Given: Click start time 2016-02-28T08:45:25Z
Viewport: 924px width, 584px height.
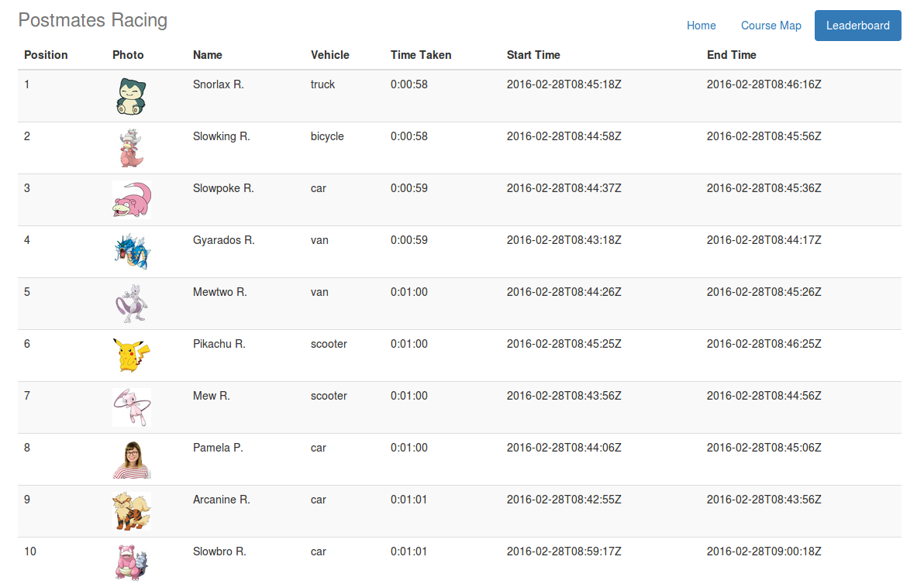Looking at the screenshot, I should tap(564, 344).
